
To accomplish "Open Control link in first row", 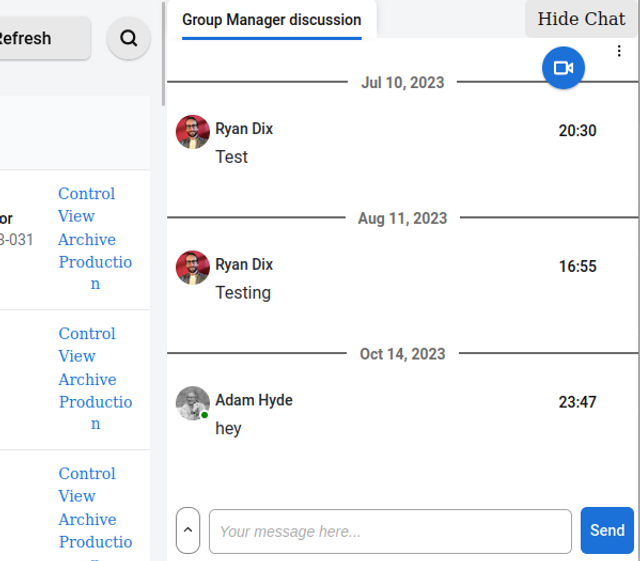I will point(87,194).
